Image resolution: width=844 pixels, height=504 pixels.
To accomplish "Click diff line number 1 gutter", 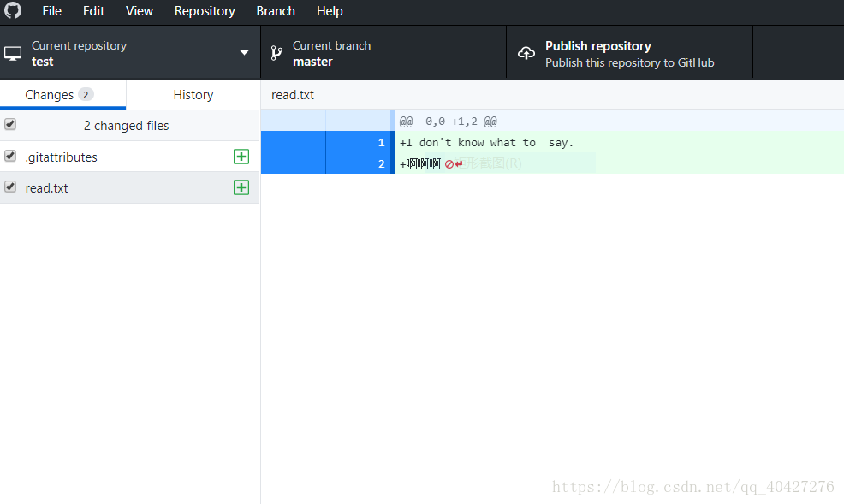I will pos(381,143).
